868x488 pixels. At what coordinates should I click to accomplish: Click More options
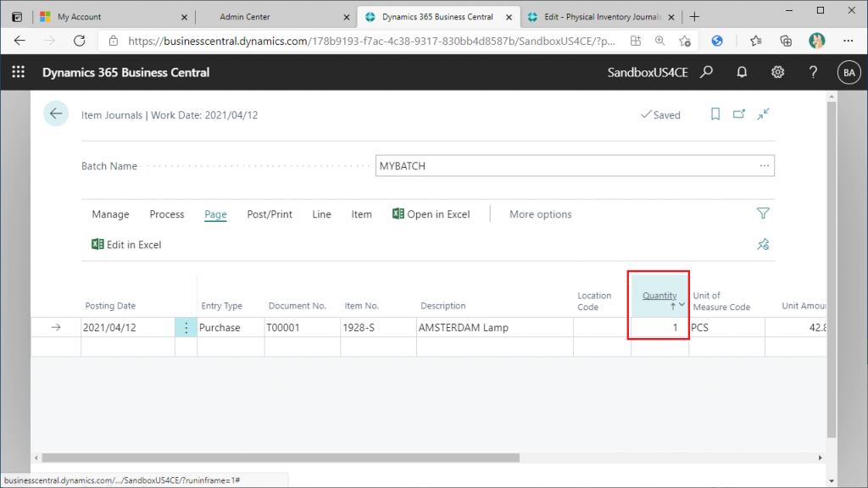[x=540, y=214]
